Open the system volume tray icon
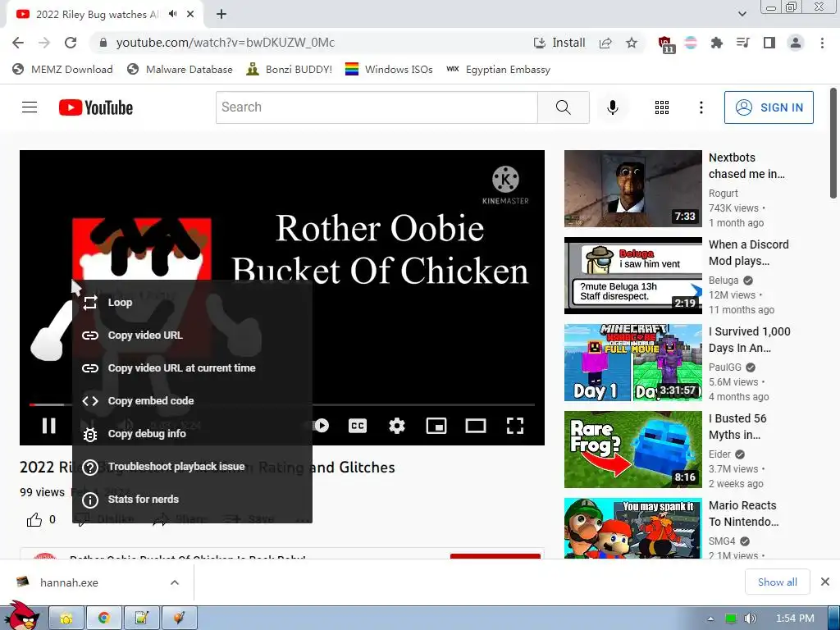The width and height of the screenshot is (840, 630). coord(751,619)
